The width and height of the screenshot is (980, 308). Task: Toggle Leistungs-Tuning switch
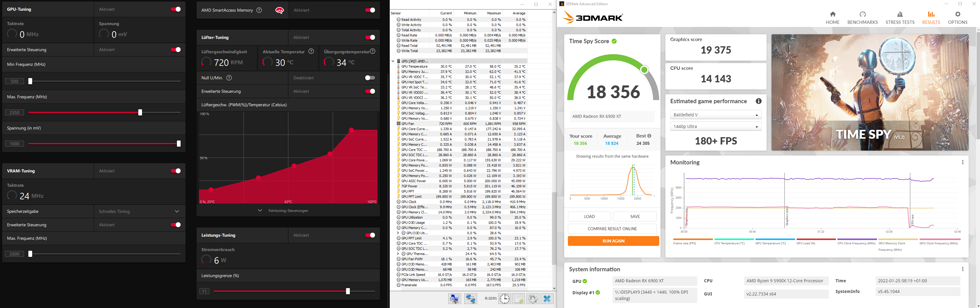pos(370,235)
